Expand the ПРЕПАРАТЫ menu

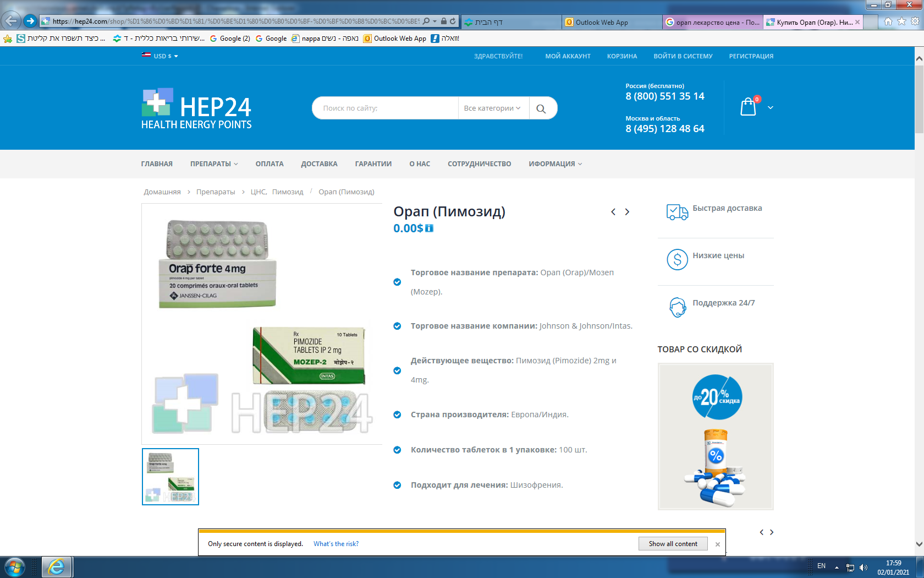click(x=214, y=164)
